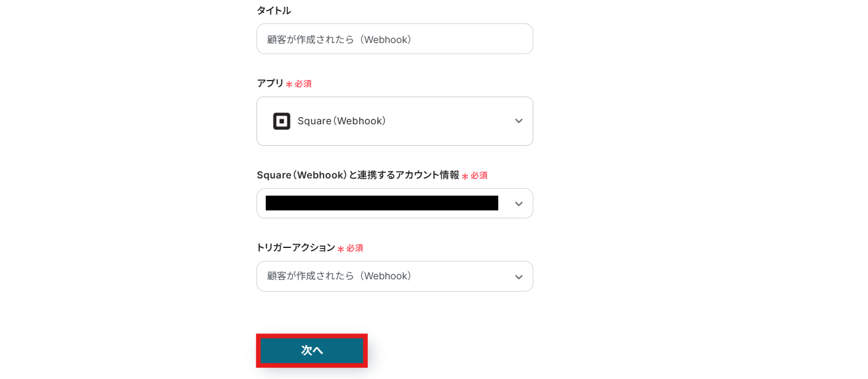Click the アプリ field label
Screen dimensions: 868x379
pyautogui.click(x=270, y=83)
